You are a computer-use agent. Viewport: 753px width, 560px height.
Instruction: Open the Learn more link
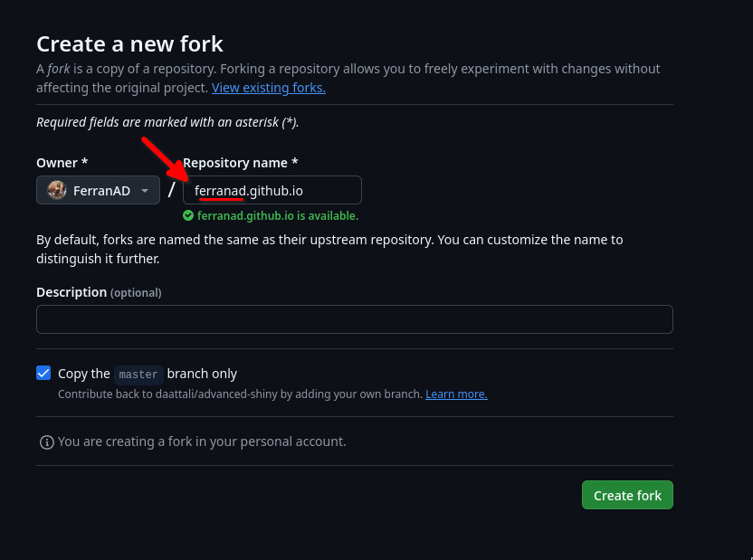pos(456,394)
